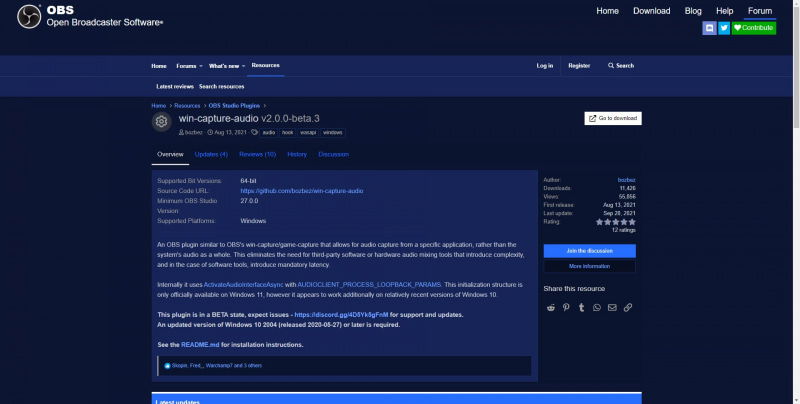Open ActivateAudioInterfaceAsync link
Viewport: 800px width, 404px height.
tap(243, 285)
